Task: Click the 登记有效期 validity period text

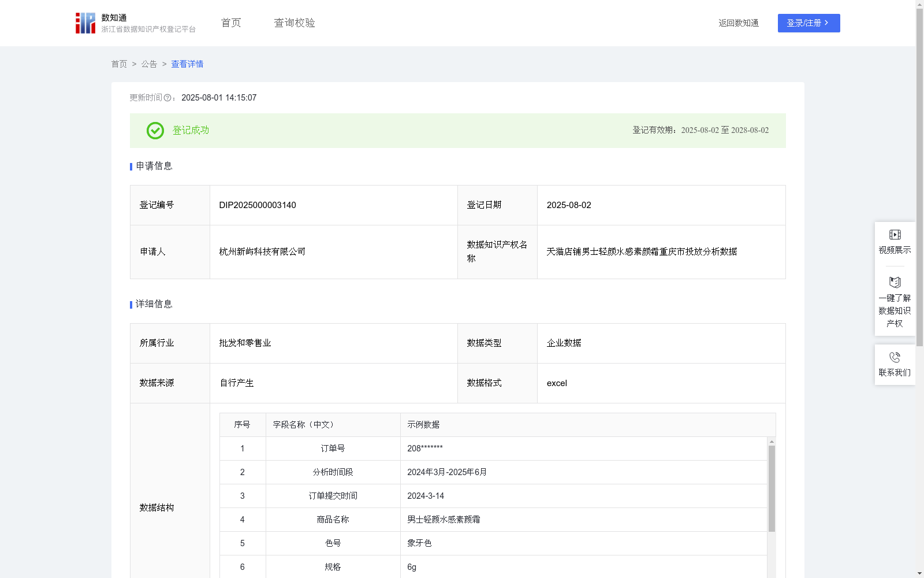Action: 701,131
